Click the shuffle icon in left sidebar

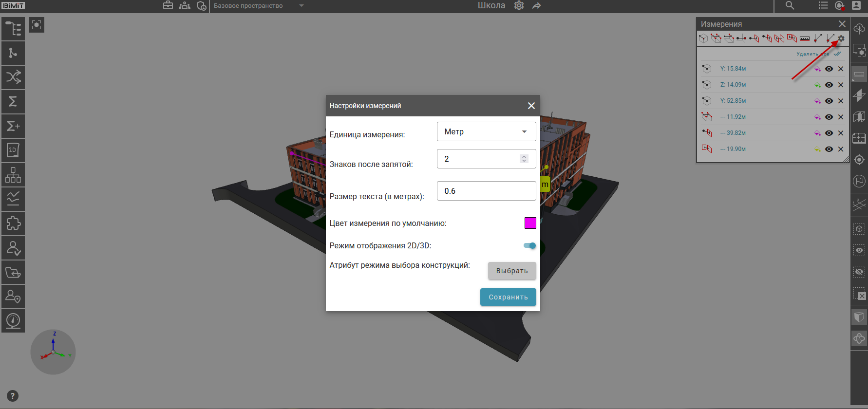click(13, 77)
